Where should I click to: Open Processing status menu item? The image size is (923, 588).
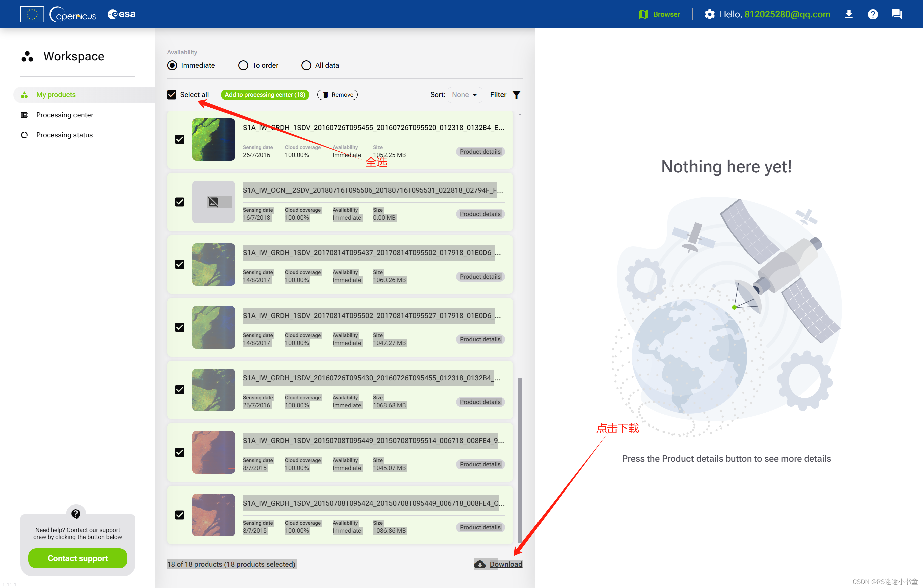click(x=65, y=135)
